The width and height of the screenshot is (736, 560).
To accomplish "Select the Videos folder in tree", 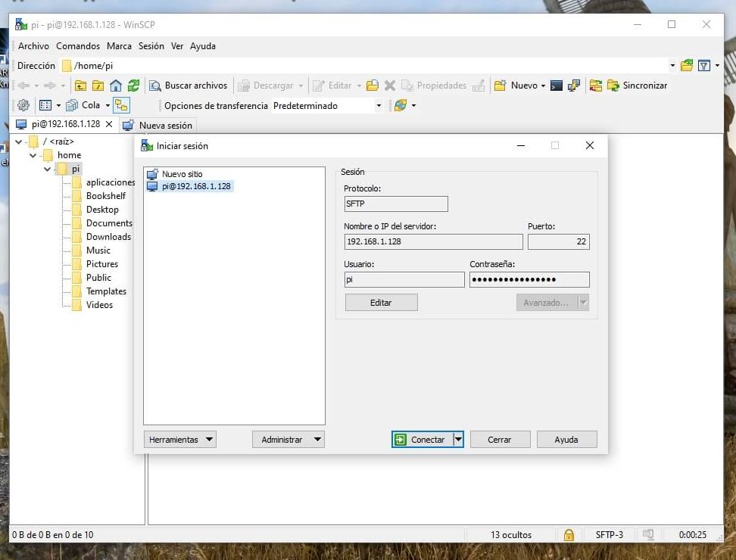I will 99,305.
